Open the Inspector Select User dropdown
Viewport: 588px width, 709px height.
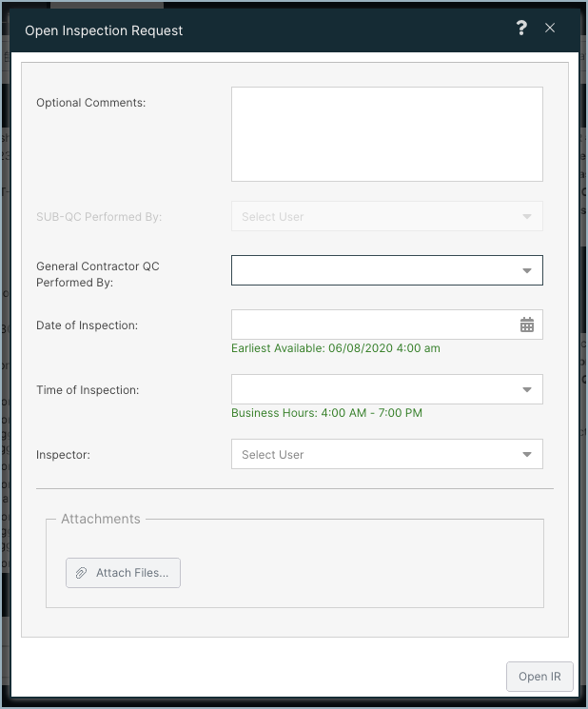click(x=387, y=454)
